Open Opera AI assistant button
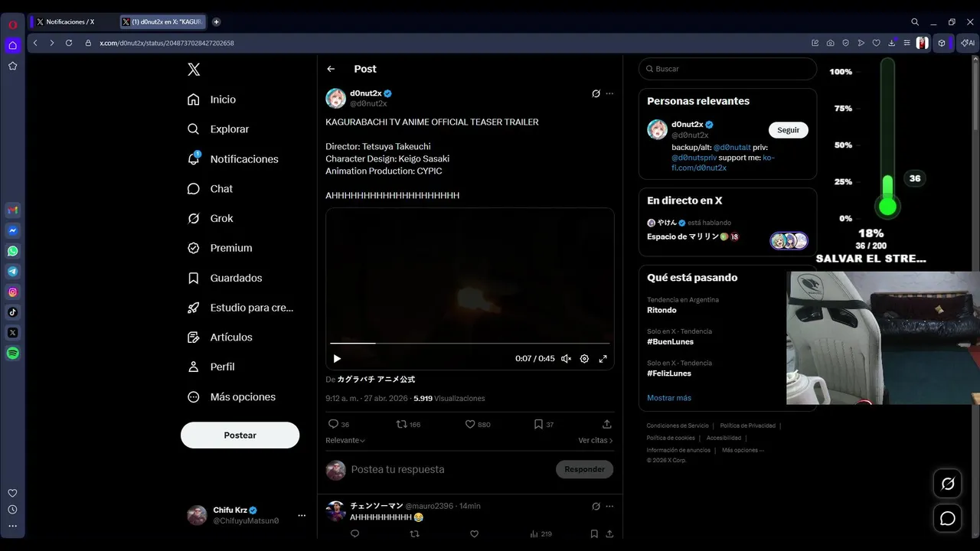980x551 pixels. [x=969, y=43]
